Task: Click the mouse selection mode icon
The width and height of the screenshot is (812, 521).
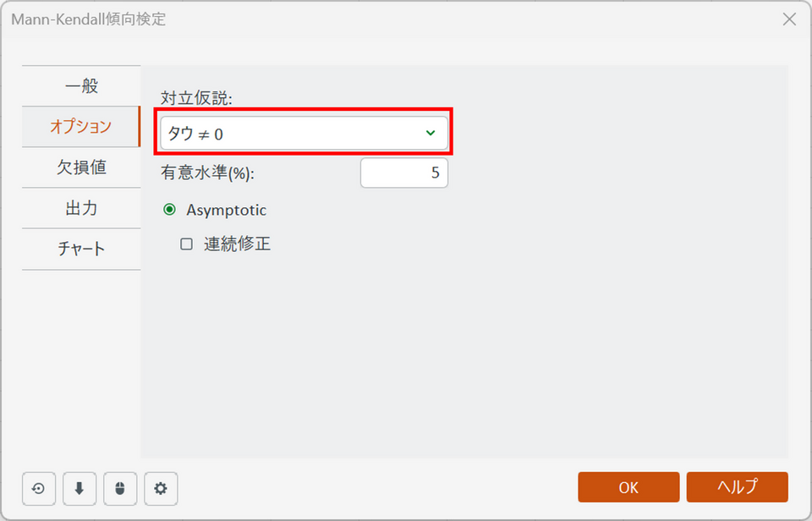Action: coord(120,488)
